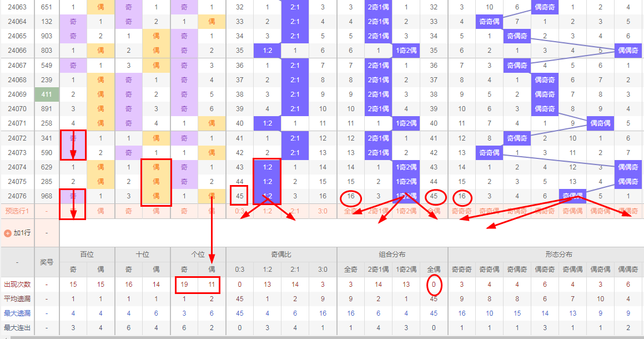This screenshot has height=339, width=644.
Task: Pick 奇奇偶 in the 预选行1 row
Action: click(489, 211)
